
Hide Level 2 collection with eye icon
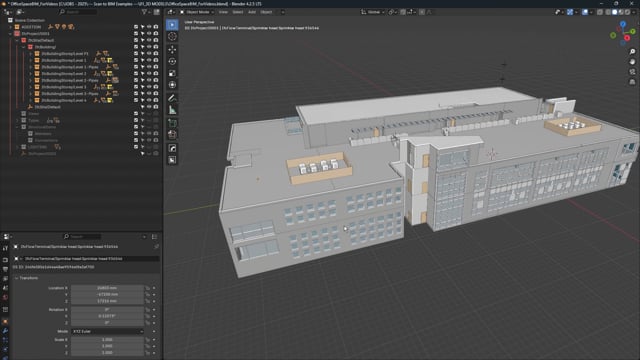149,73
